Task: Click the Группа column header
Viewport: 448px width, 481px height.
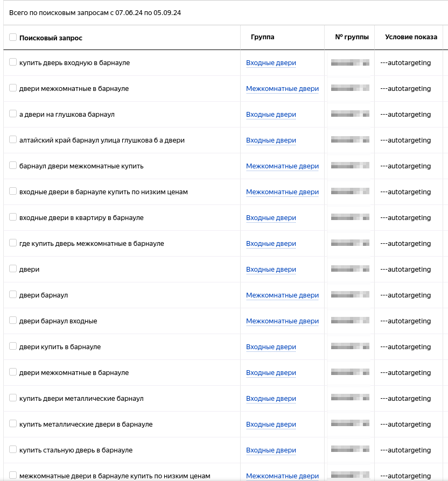Action: click(262, 37)
